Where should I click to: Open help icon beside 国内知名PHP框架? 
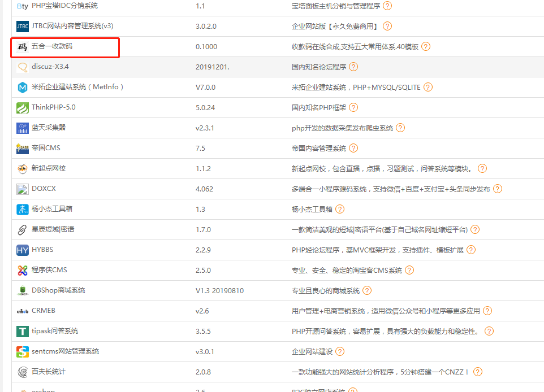click(x=353, y=107)
